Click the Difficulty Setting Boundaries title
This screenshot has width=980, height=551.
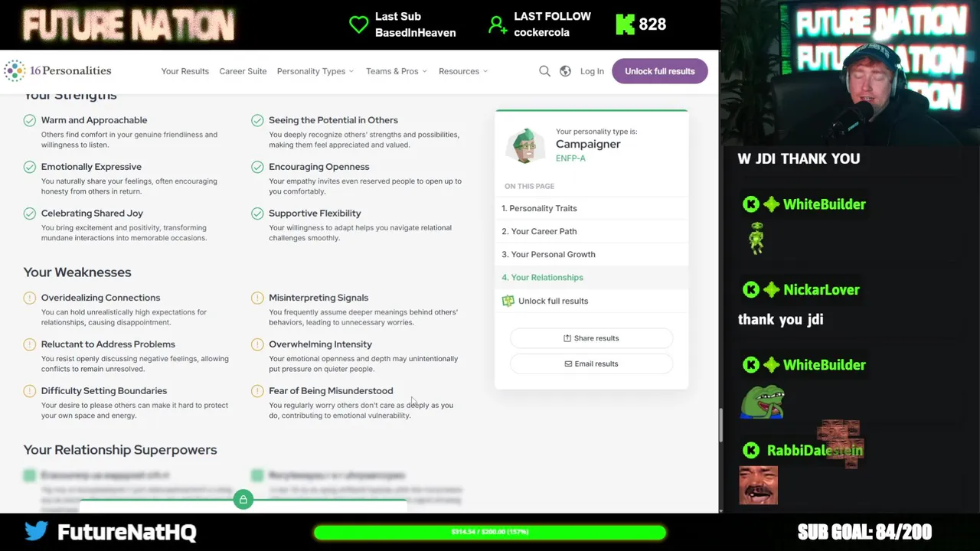(104, 391)
